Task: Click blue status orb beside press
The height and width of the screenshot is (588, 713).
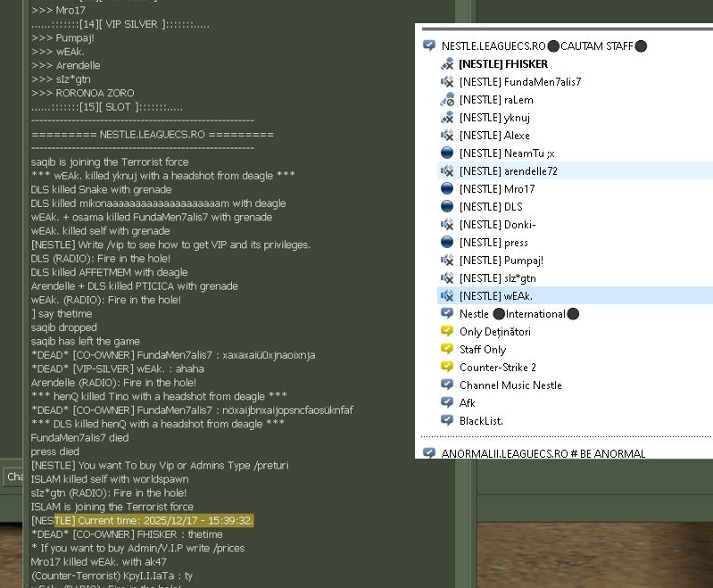Action: (447, 242)
